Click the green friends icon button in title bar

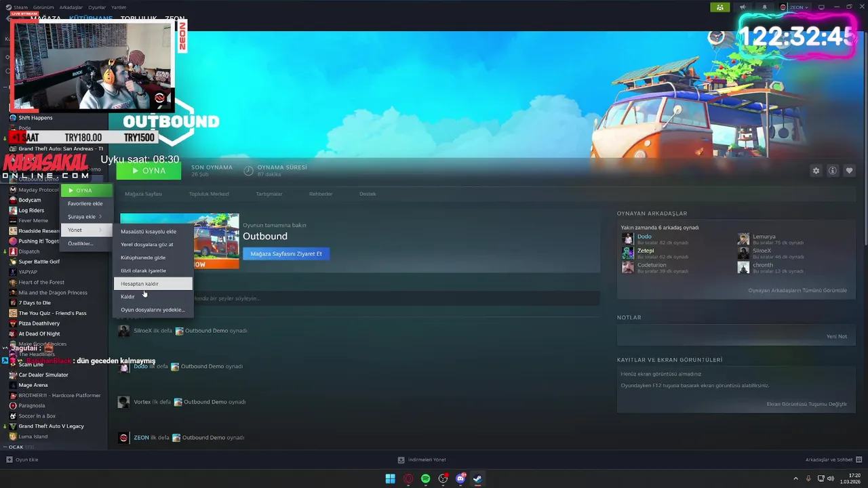pos(719,7)
